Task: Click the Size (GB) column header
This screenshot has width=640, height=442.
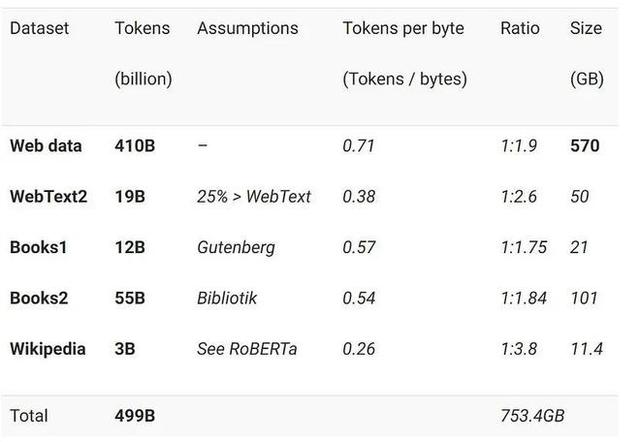Action: pos(586,53)
